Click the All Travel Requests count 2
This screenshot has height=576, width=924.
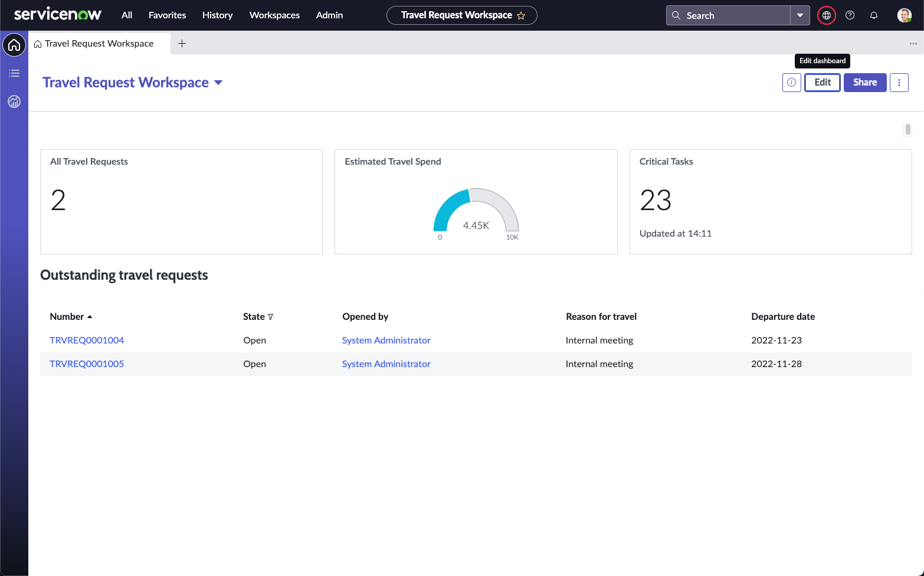coord(58,201)
